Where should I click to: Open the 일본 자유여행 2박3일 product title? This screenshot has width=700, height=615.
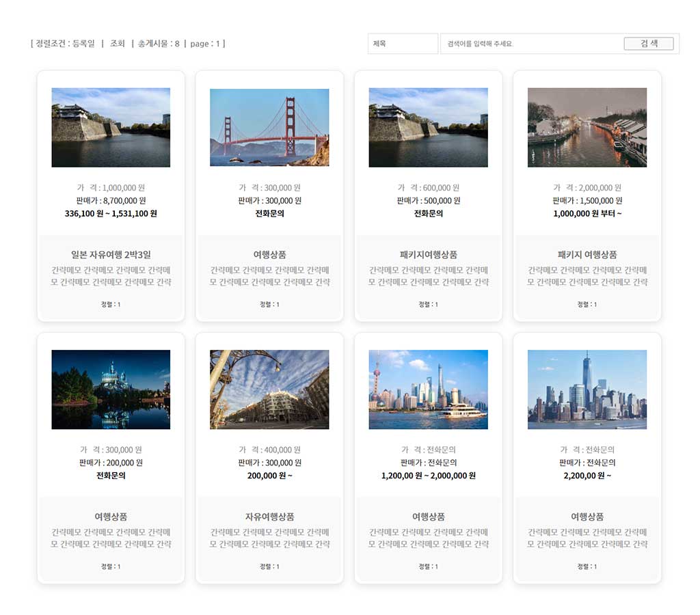pyautogui.click(x=111, y=255)
